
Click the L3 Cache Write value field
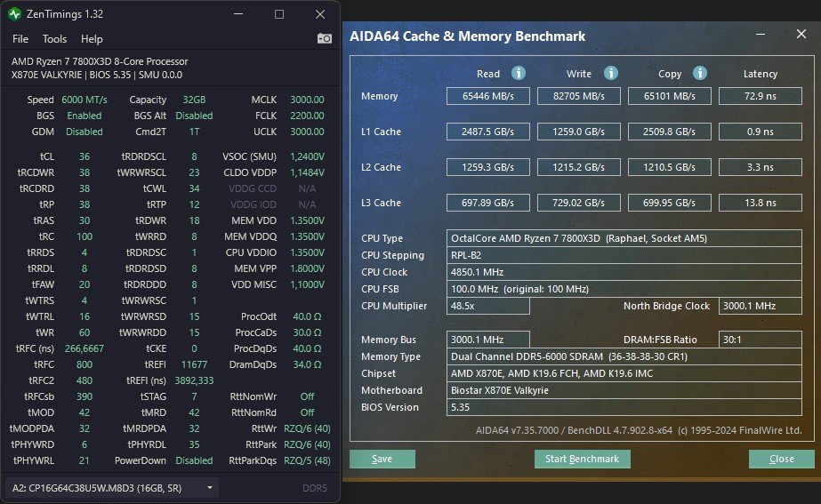(579, 203)
